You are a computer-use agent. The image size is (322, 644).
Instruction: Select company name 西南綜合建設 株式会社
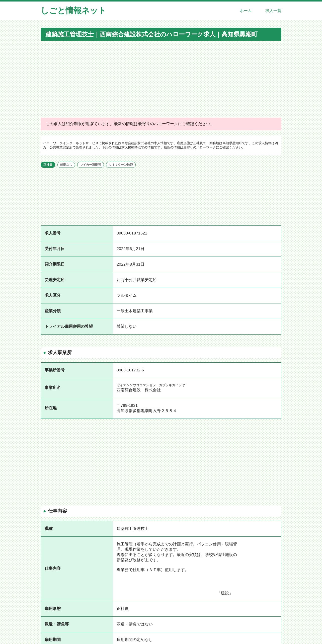tap(139, 390)
